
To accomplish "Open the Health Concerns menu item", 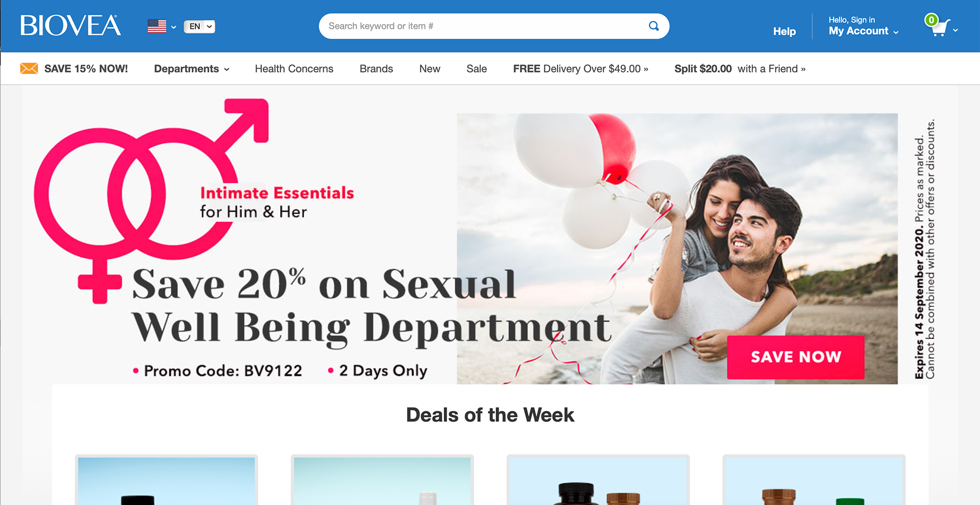I will pyautogui.click(x=294, y=69).
